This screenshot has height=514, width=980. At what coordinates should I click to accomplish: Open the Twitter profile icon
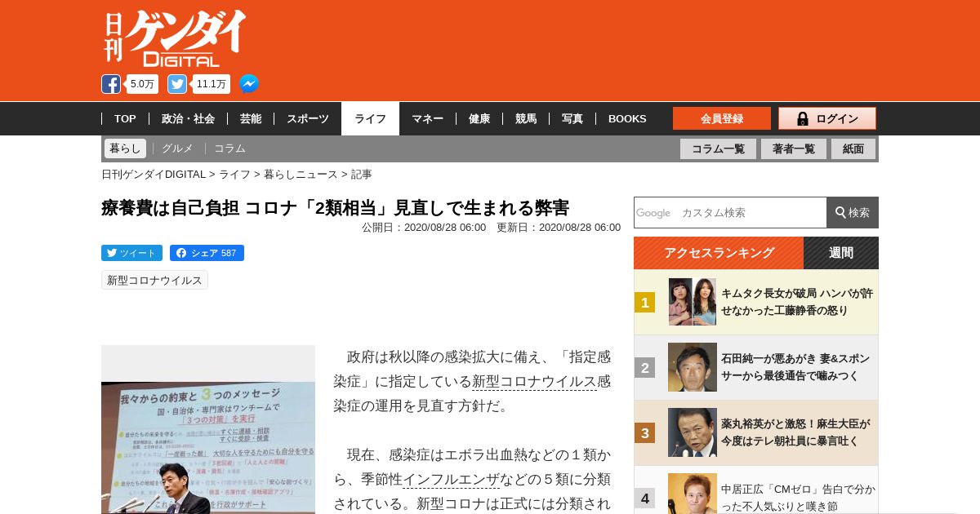177,84
